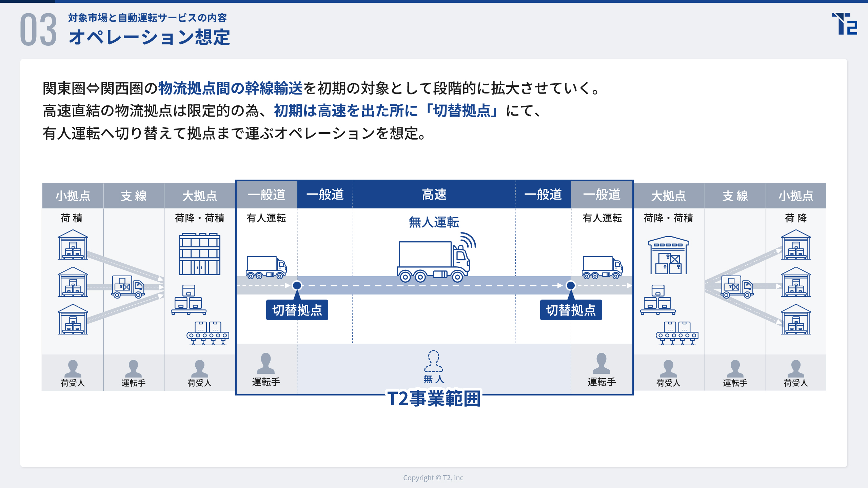Click the right 大拠点 warehouse icon

tap(668, 255)
